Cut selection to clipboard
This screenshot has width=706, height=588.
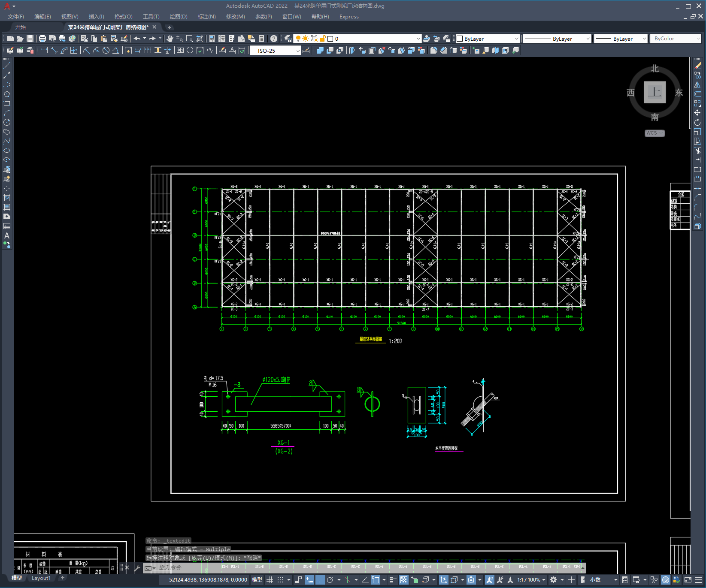84,39
